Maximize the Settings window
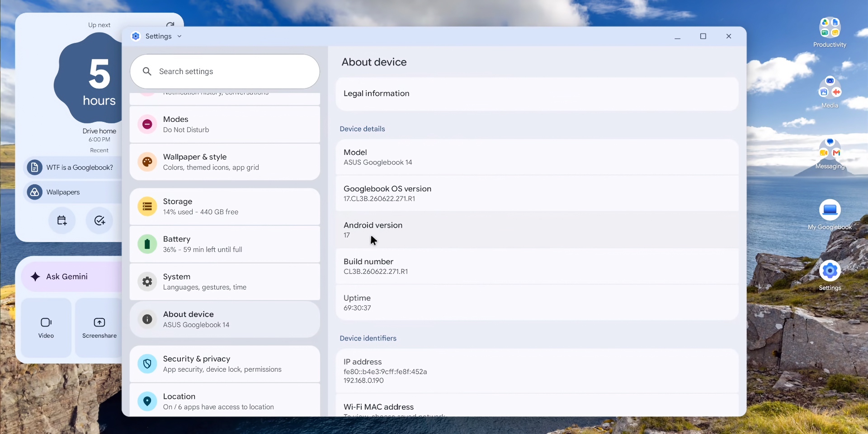The width and height of the screenshot is (868, 434). click(x=703, y=36)
